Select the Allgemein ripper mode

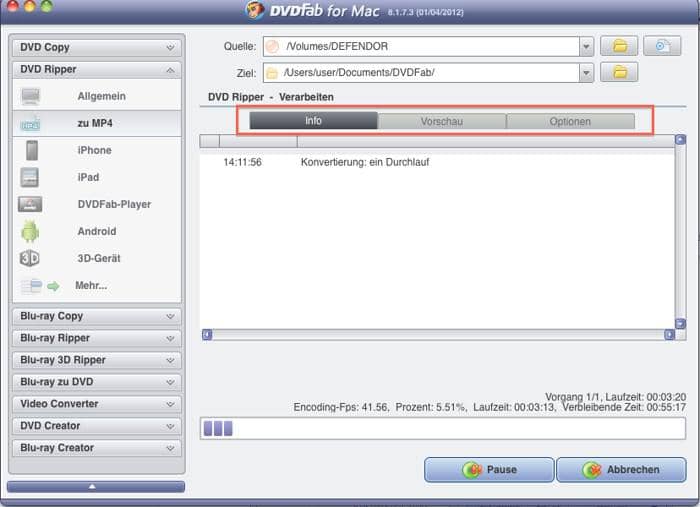click(97, 96)
